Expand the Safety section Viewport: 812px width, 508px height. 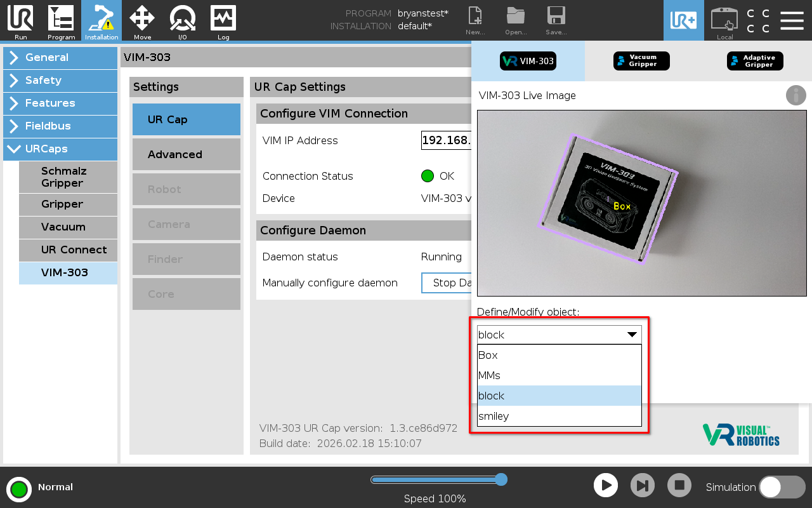click(60, 81)
